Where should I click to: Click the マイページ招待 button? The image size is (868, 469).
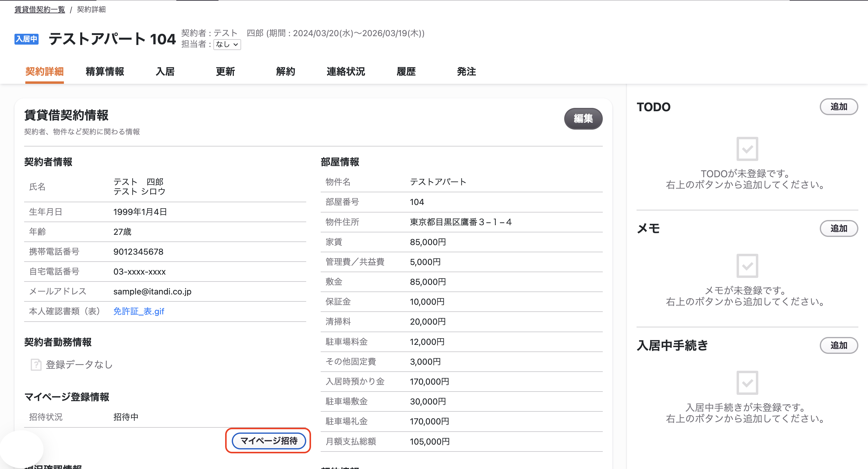269,441
